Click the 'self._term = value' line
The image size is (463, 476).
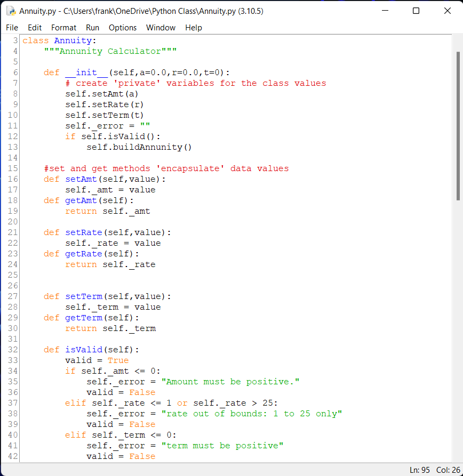click(113, 307)
